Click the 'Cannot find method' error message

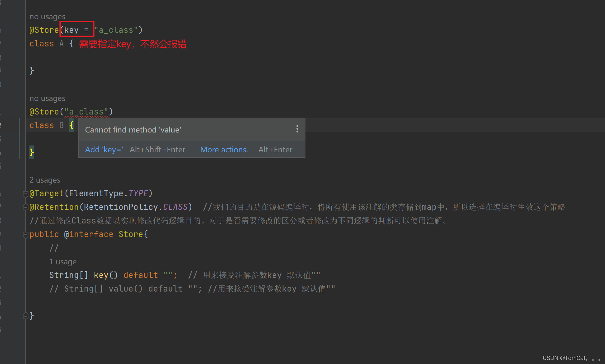pos(133,130)
